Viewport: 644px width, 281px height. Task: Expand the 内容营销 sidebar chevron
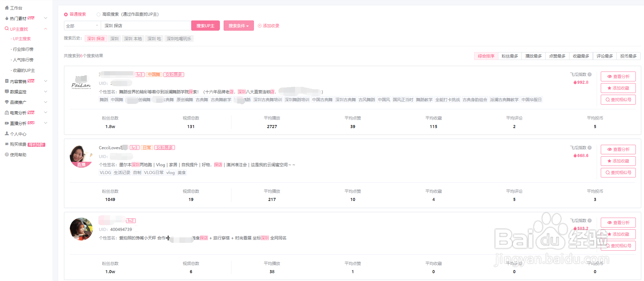click(46, 81)
